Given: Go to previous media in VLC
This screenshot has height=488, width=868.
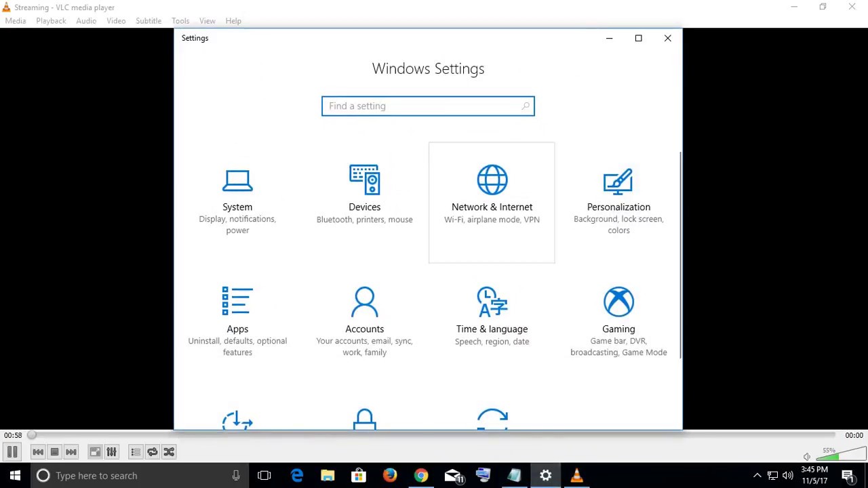Looking at the screenshot, I should pyautogui.click(x=38, y=452).
